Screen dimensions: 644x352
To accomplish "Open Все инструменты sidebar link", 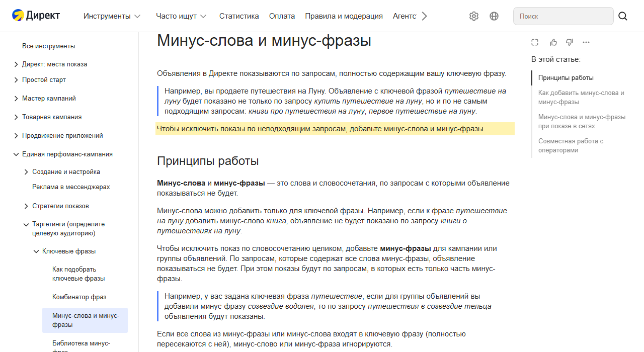I will click(48, 46).
